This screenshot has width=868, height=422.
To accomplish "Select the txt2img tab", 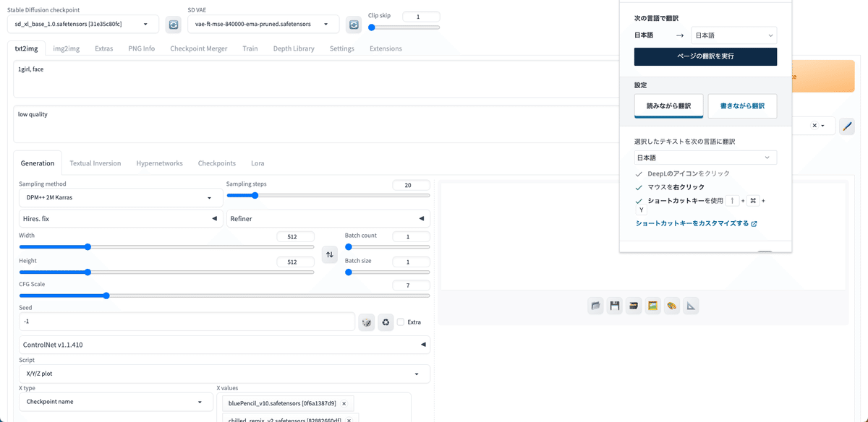I will click(x=26, y=48).
